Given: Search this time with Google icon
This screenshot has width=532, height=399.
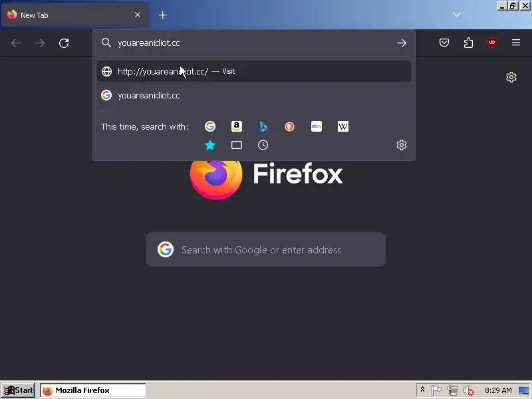Looking at the screenshot, I should (210, 126).
